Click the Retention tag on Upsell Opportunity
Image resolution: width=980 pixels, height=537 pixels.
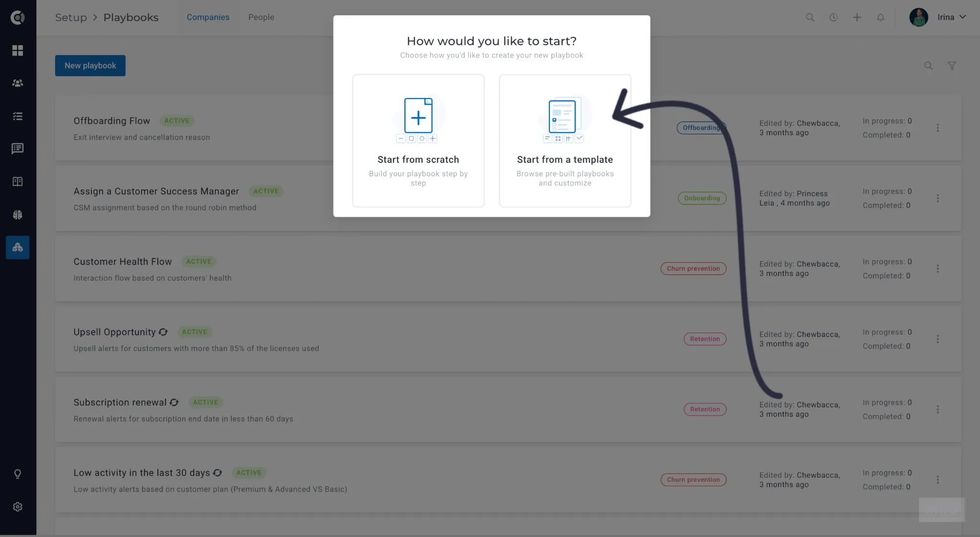click(705, 339)
